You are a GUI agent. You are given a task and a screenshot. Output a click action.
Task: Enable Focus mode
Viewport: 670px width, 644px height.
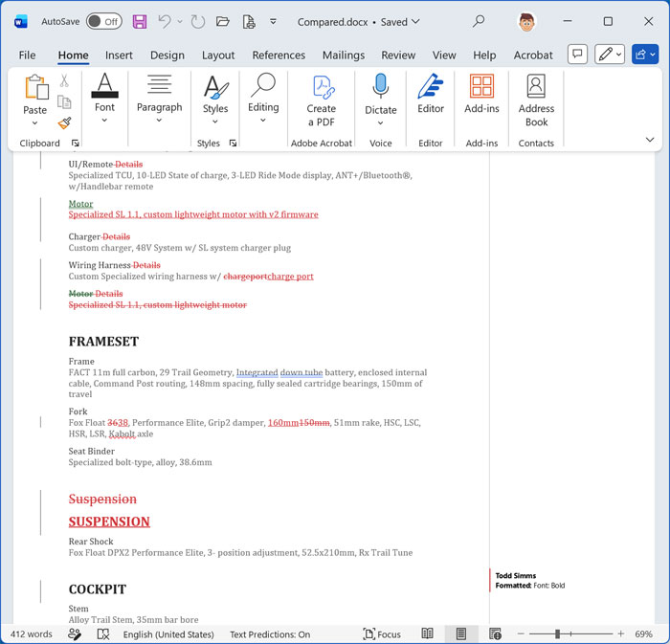pyautogui.click(x=382, y=634)
